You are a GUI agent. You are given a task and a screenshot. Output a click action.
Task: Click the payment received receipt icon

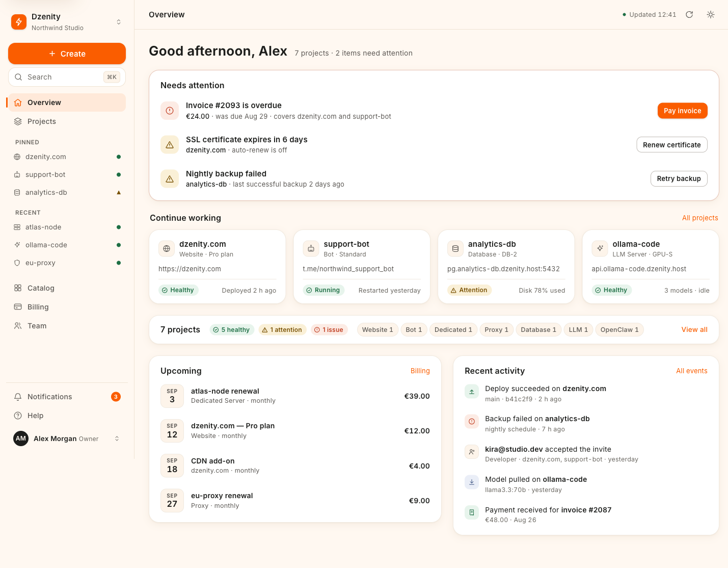coord(472,512)
